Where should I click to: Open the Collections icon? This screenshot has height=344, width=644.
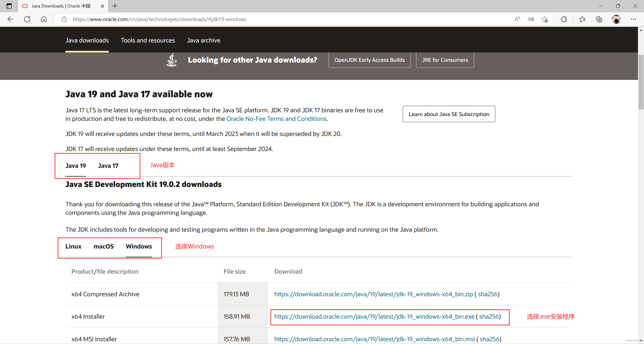click(x=599, y=19)
